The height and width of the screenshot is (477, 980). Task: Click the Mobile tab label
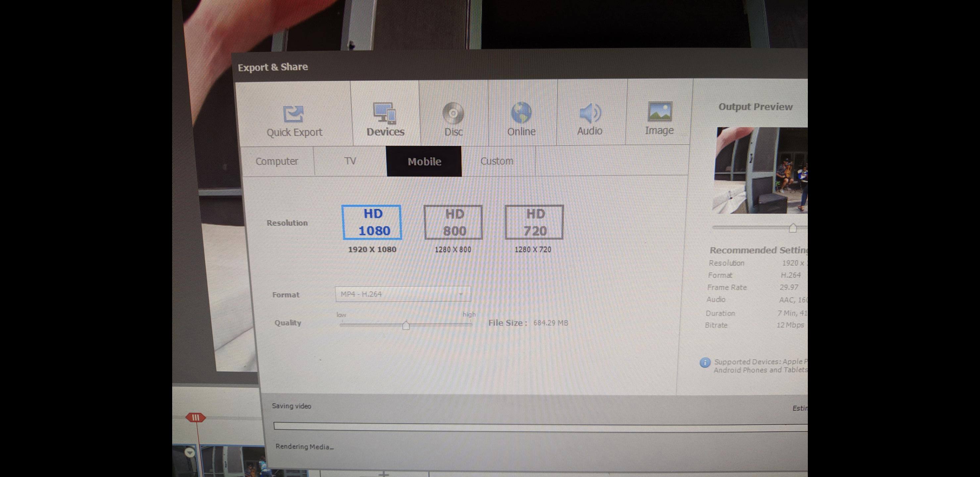pos(424,161)
